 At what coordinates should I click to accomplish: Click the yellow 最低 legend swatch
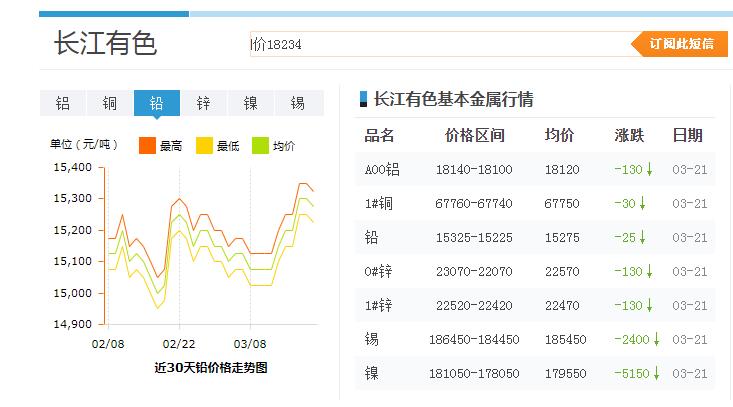[204, 145]
